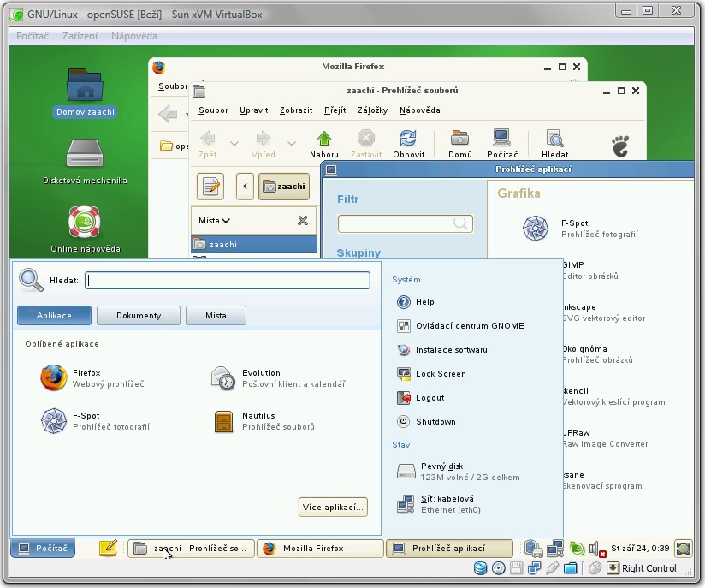The image size is (705, 588).
Task: Open F-Spot in favorite applications menu
Action: tap(95, 420)
